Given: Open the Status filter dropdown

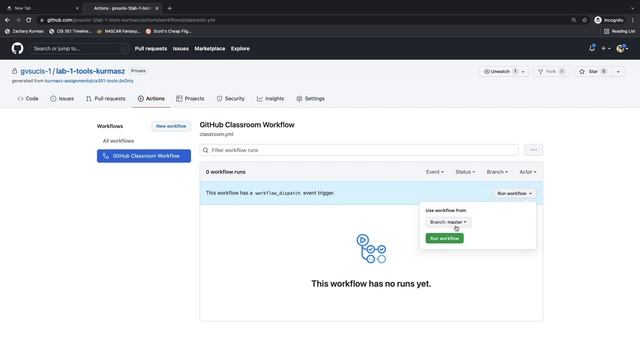Looking at the screenshot, I should [465, 172].
